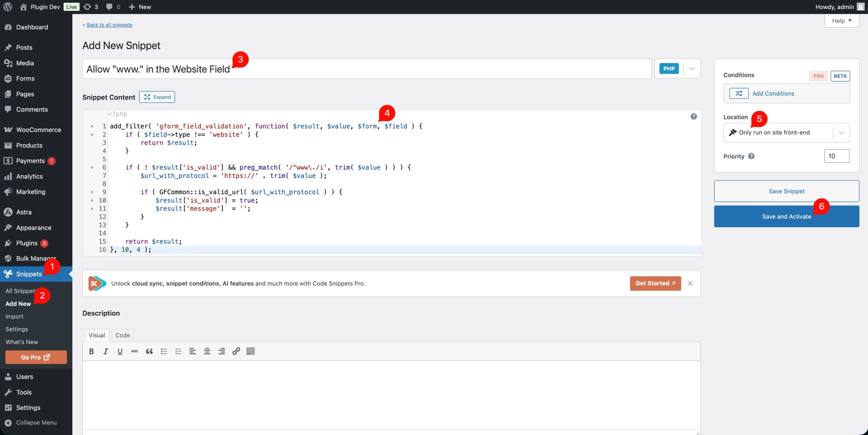Click line 16 in code editor

[x=404, y=250]
